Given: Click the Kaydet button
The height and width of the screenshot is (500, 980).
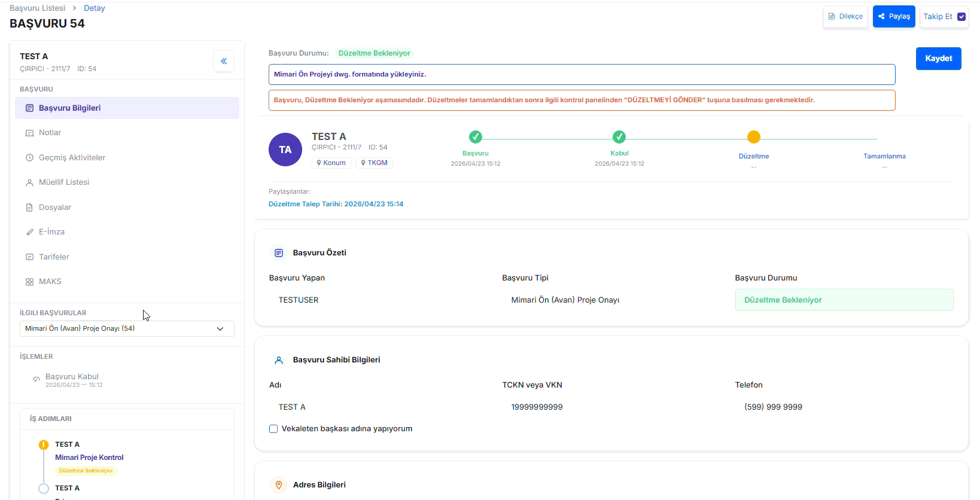Looking at the screenshot, I should click(x=938, y=59).
